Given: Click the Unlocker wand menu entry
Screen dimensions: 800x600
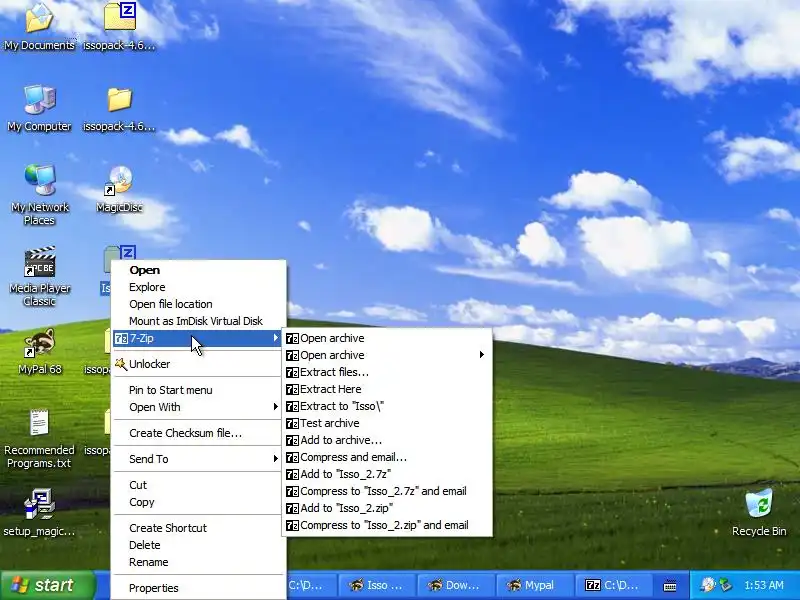Looking at the screenshot, I should 198,364.
